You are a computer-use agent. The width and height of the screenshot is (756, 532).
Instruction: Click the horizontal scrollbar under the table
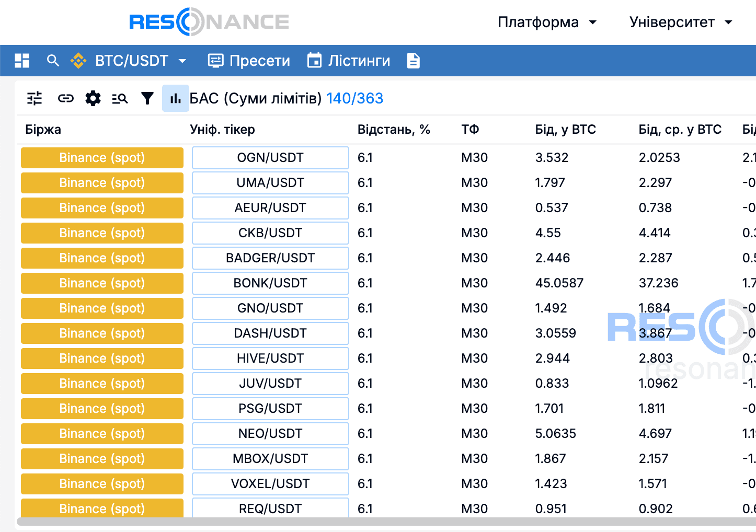386,522
